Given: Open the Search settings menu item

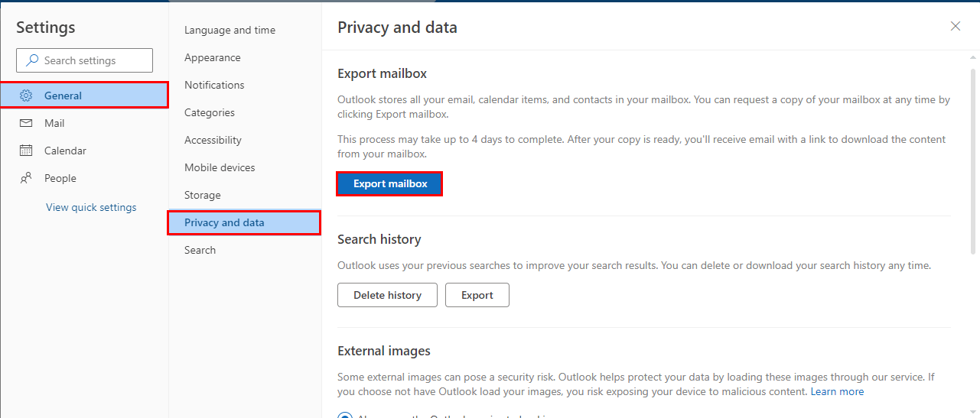Looking at the screenshot, I should (200, 250).
